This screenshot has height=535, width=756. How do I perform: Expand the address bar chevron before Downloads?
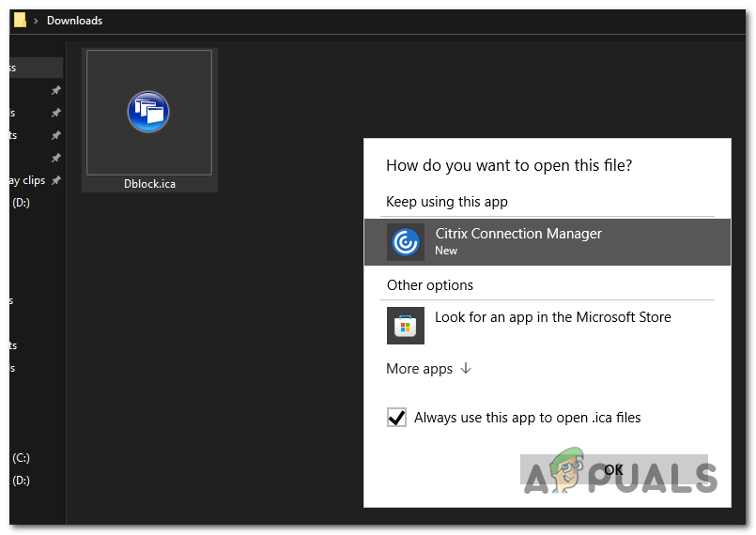36,21
